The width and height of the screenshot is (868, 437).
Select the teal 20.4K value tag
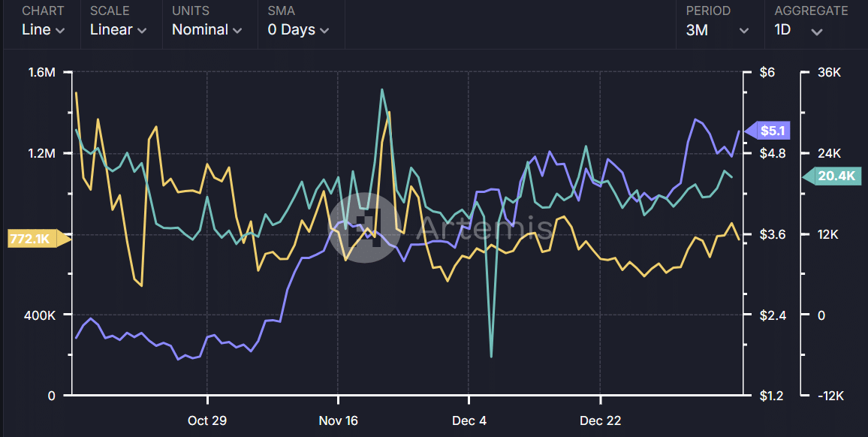click(834, 176)
